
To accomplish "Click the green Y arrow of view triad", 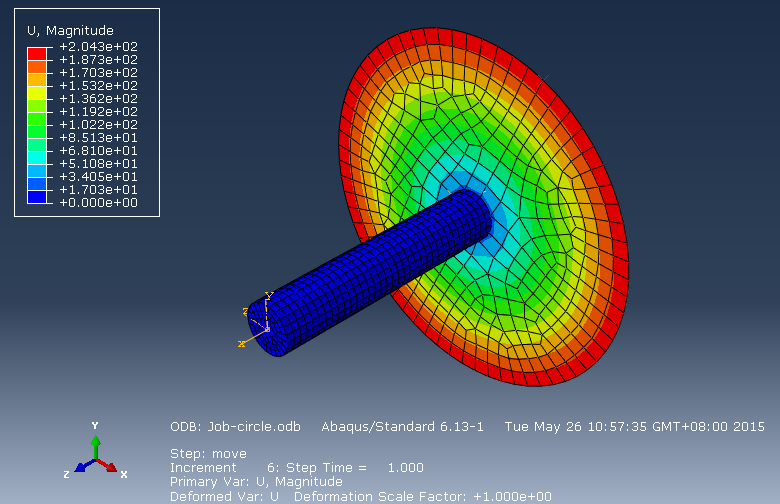I will tap(96, 446).
